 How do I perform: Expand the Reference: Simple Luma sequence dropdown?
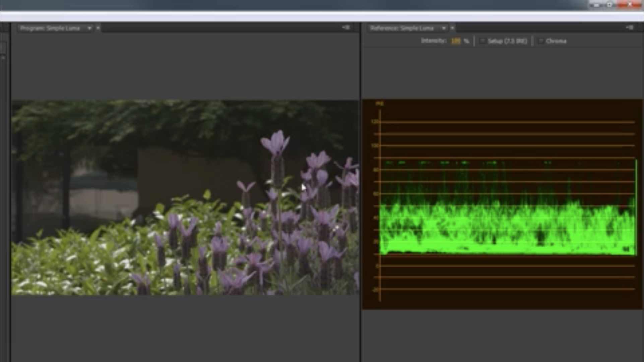point(444,28)
